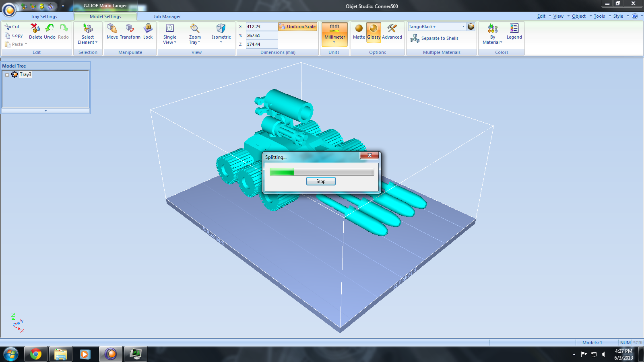Open the Object menu

click(x=579, y=16)
